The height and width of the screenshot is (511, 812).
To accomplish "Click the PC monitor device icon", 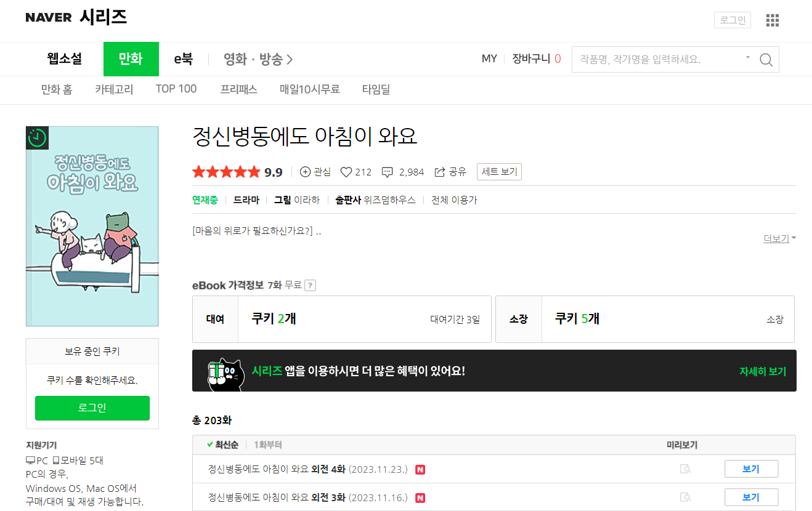I will tap(30, 461).
